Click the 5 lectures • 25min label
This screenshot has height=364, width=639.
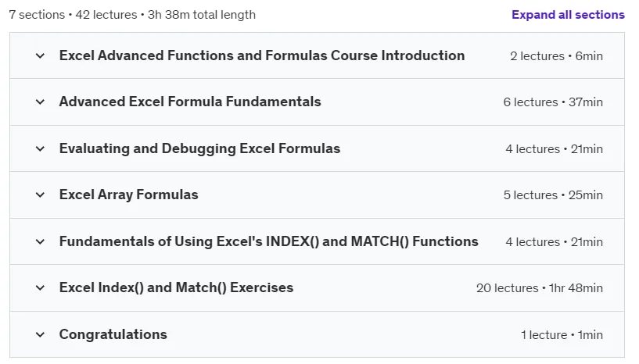pyautogui.click(x=553, y=195)
